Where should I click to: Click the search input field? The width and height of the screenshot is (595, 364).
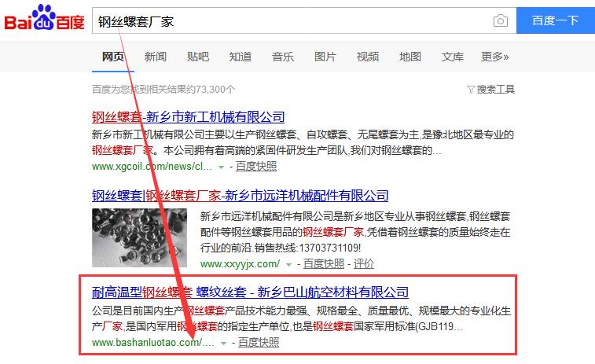(x=291, y=21)
